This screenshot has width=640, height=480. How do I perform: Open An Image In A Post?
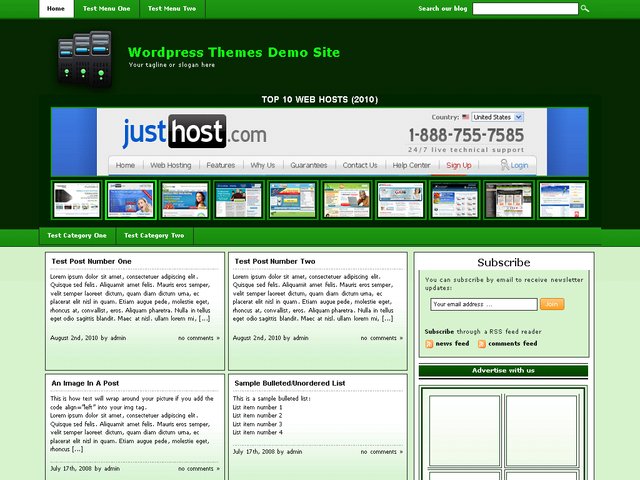85,383
